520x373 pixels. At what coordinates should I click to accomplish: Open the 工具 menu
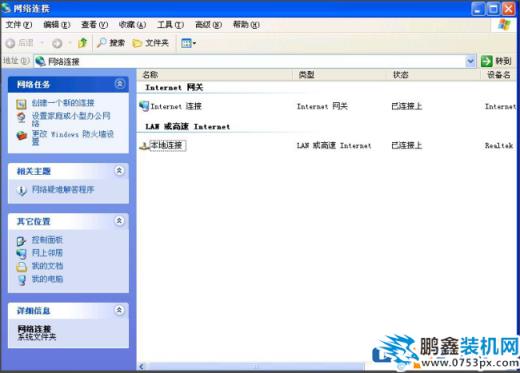click(x=170, y=25)
